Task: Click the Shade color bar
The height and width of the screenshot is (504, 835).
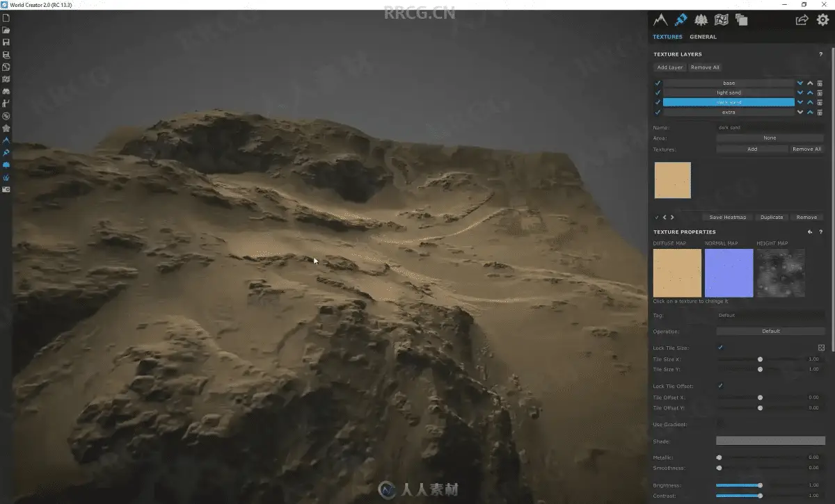Action: coord(770,441)
